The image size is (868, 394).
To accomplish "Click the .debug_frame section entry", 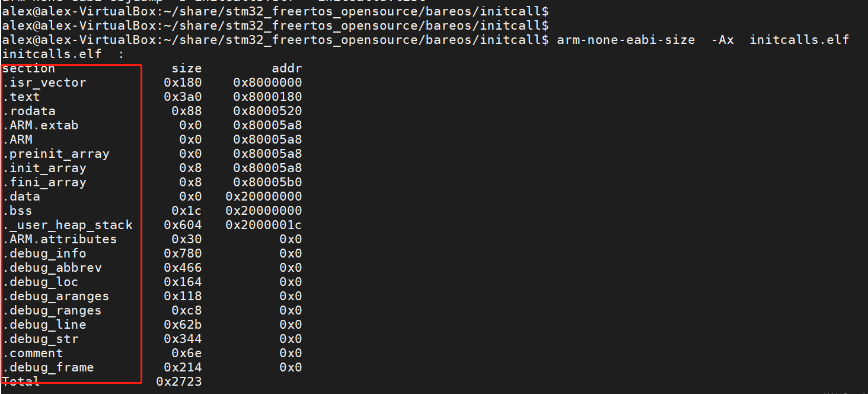I will [x=48, y=367].
